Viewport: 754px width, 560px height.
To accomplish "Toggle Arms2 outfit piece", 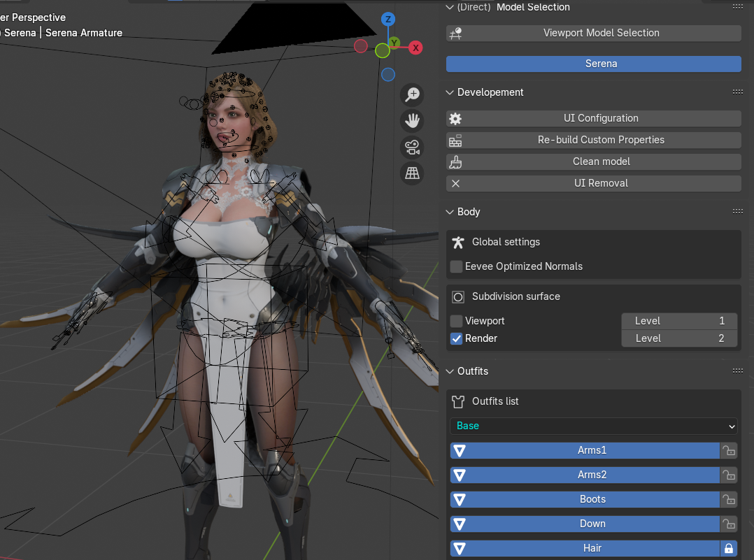I will (x=585, y=475).
